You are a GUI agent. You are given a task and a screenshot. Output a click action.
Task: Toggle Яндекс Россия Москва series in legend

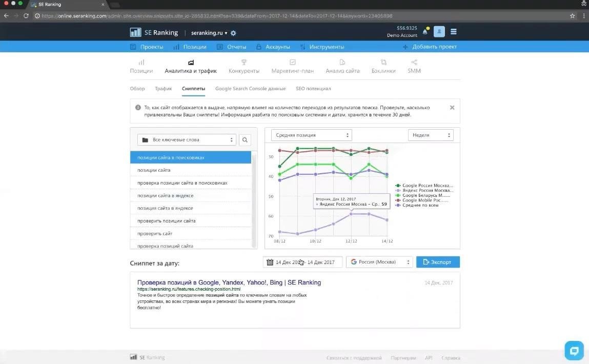[424, 190]
